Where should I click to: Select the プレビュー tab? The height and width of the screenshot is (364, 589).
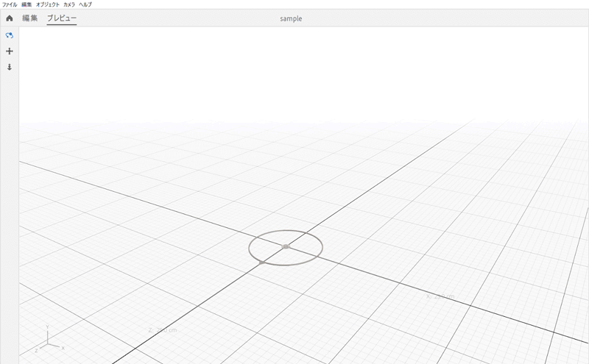[62, 18]
